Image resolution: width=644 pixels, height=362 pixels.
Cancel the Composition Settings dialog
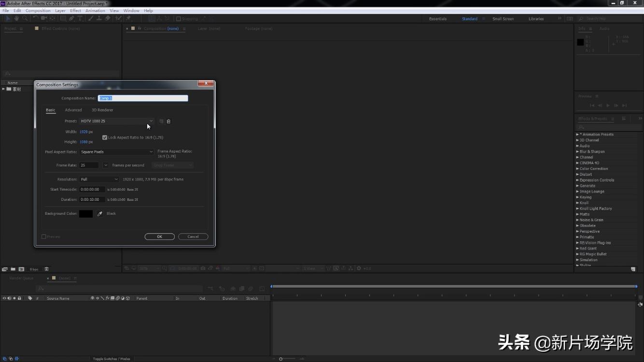193,237
